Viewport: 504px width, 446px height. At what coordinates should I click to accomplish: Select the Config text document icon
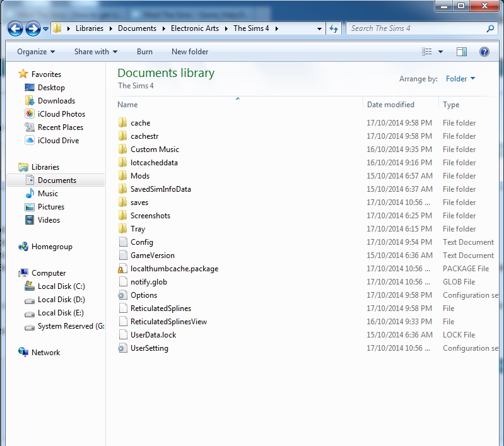point(123,242)
